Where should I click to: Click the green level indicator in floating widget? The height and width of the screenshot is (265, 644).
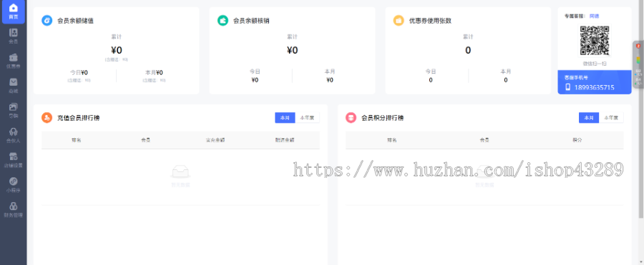pyautogui.click(x=638, y=60)
